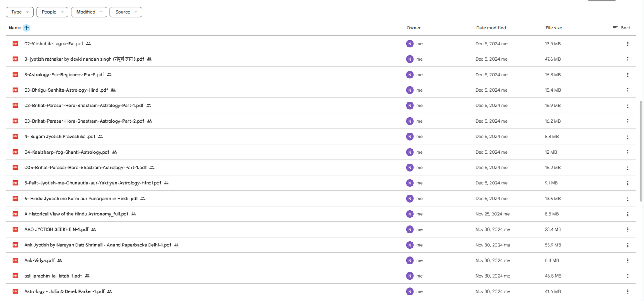Click the PDF icon for 03-Bhrigu-Sanhita-Astrology-Hindi.pdf
Image resolution: width=644 pixels, height=301 pixels.
pyautogui.click(x=15, y=90)
